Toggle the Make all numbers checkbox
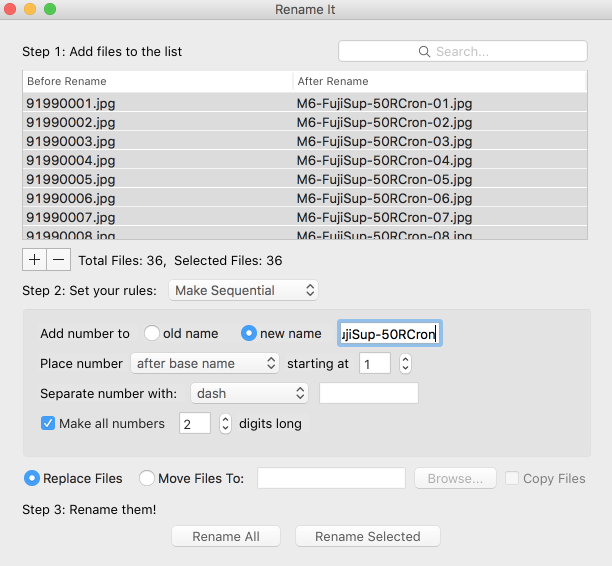 pos(48,423)
